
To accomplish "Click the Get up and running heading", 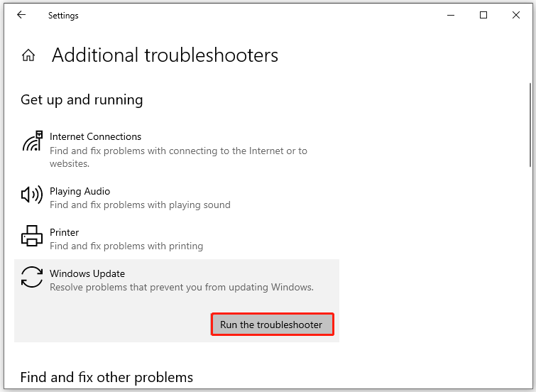I will [82, 99].
